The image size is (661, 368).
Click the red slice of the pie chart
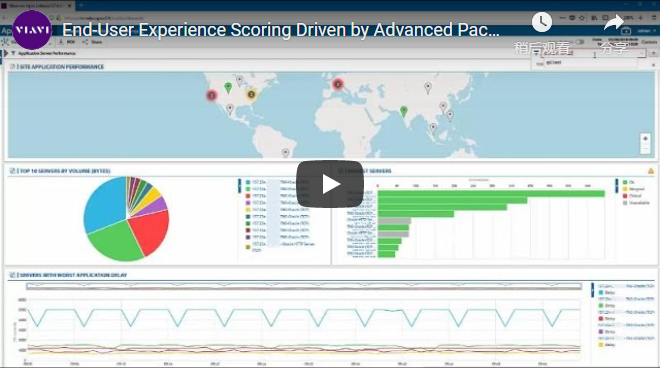(x=150, y=230)
